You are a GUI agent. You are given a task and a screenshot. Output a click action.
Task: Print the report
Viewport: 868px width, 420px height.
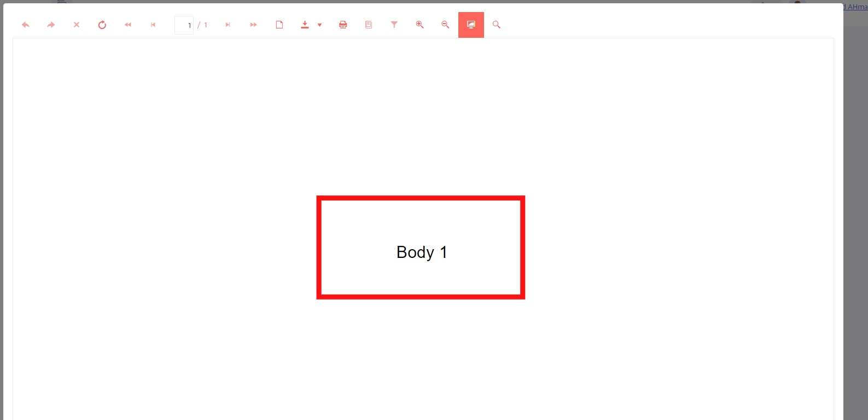[343, 25]
